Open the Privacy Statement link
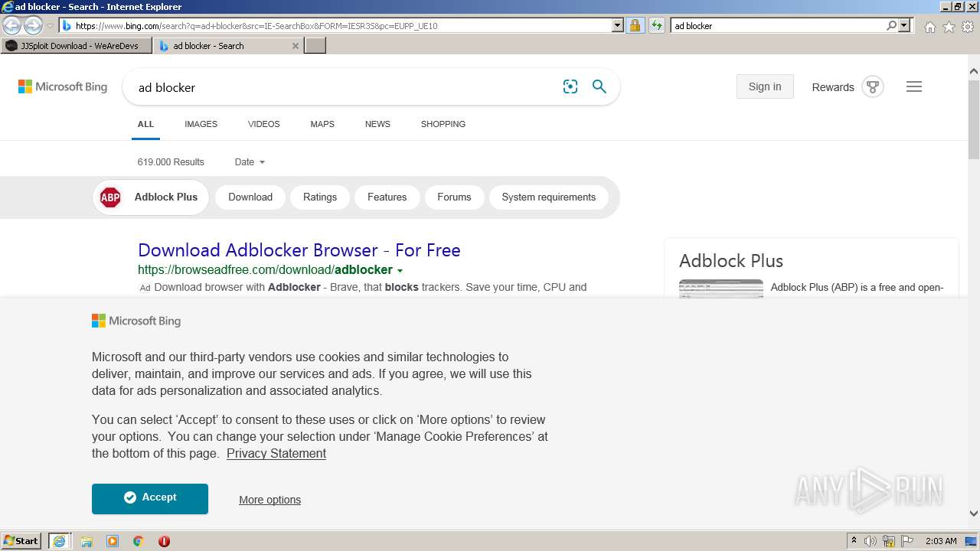Screen dimensions: 980x551 [x=276, y=454]
